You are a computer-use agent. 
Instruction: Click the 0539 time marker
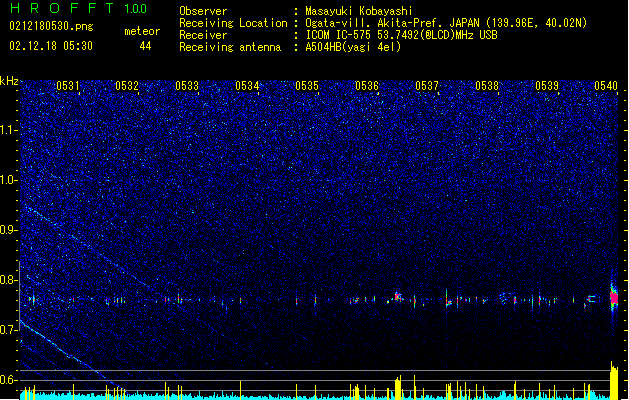pyautogui.click(x=547, y=86)
